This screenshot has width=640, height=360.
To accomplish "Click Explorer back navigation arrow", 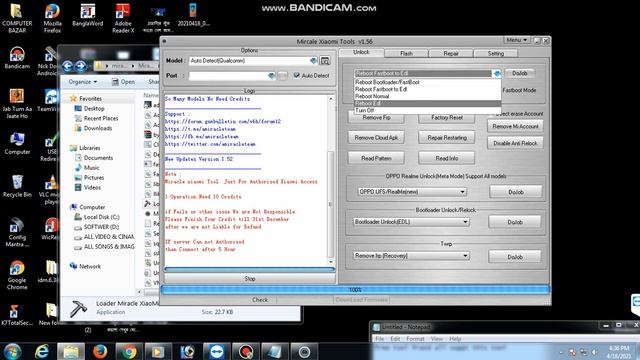I will 68,66.
